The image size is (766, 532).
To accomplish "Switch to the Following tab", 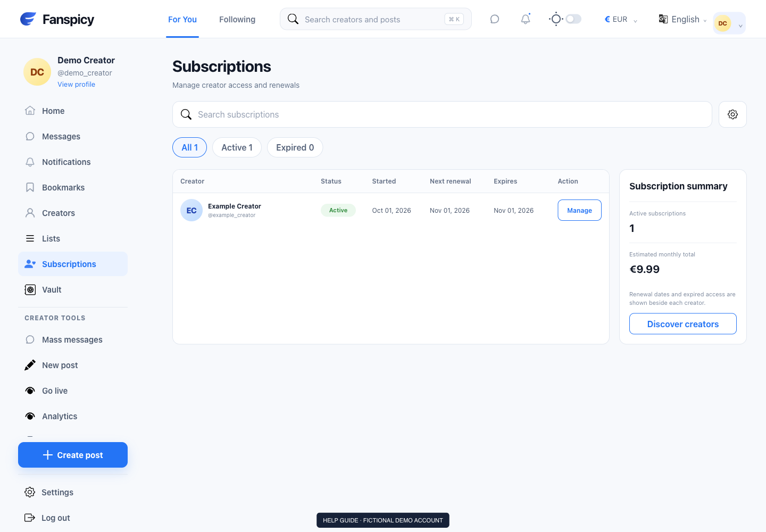I will 237,19.
